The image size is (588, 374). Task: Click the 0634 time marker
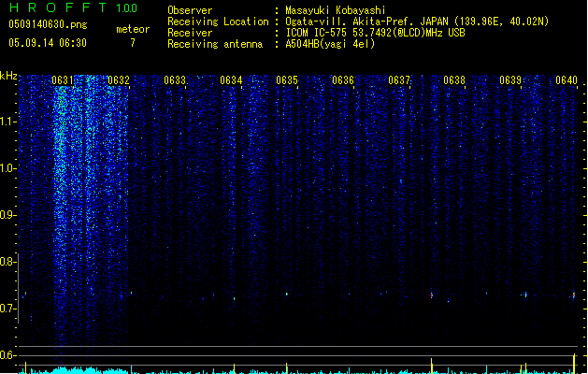pyautogui.click(x=231, y=80)
